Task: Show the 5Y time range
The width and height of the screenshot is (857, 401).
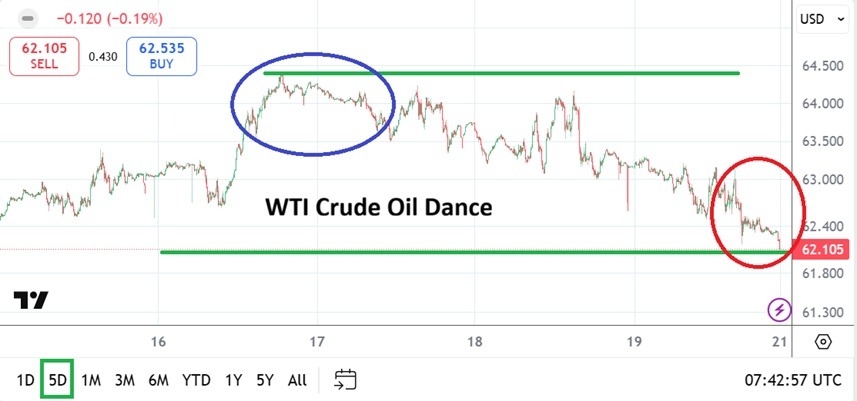Action: 264,380
